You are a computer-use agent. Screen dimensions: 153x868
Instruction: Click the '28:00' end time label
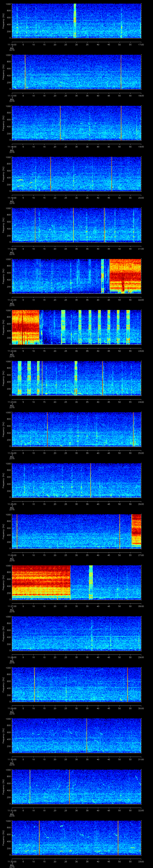tap(141, 606)
